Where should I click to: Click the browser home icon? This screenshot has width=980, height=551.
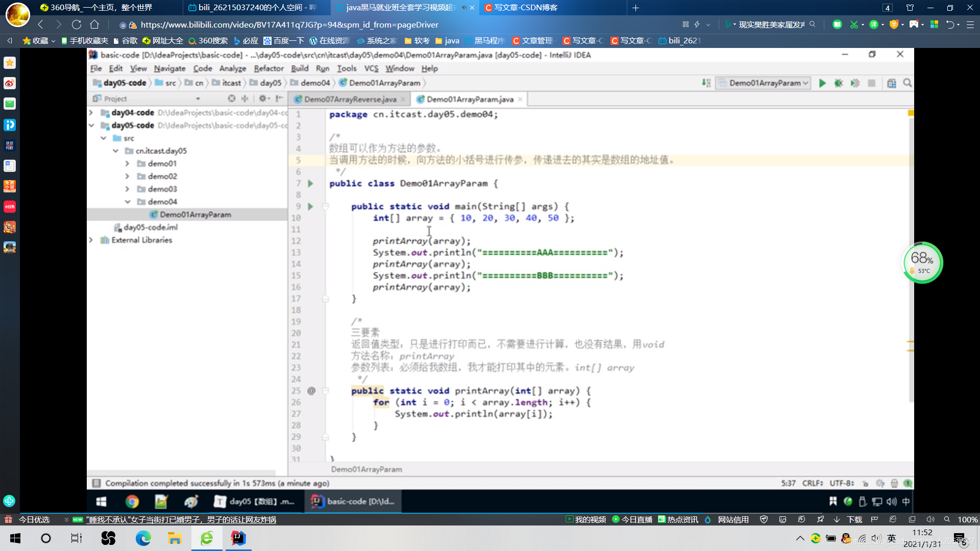coord(94,24)
